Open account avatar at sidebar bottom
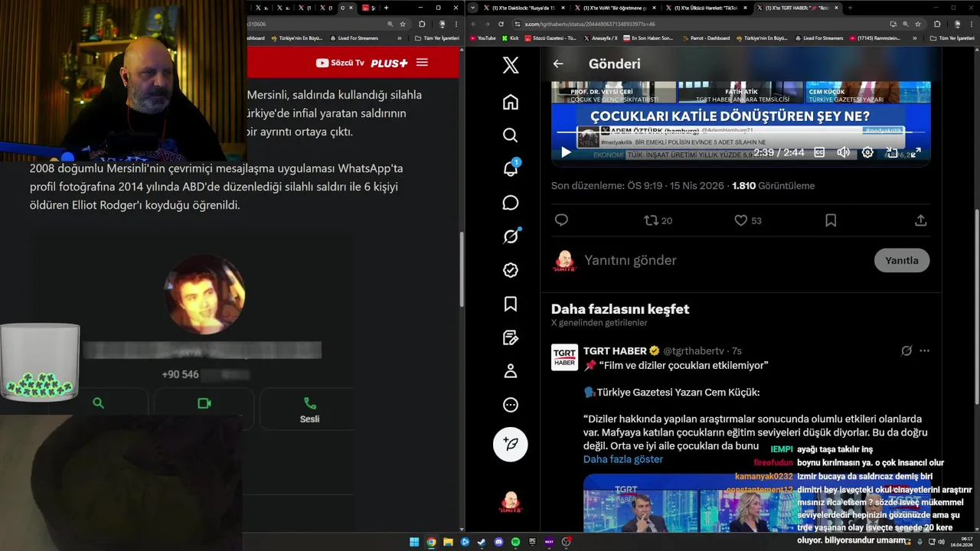Image resolution: width=980 pixels, height=551 pixels. click(x=511, y=502)
